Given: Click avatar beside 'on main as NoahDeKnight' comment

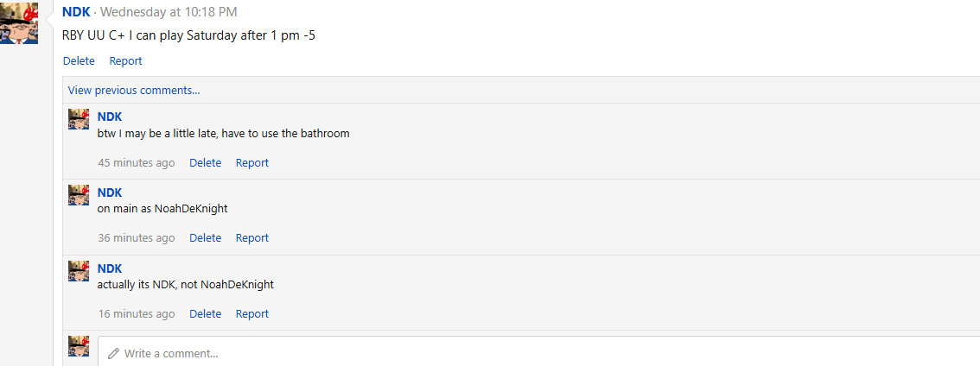Looking at the screenshot, I should [x=79, y=195].
